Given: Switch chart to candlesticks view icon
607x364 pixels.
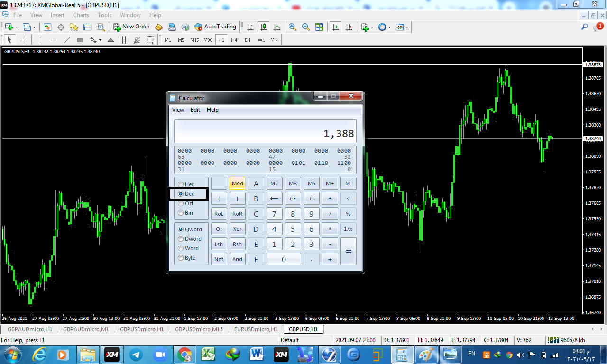Looking at the screenshot, I should (x=263, y=27).
